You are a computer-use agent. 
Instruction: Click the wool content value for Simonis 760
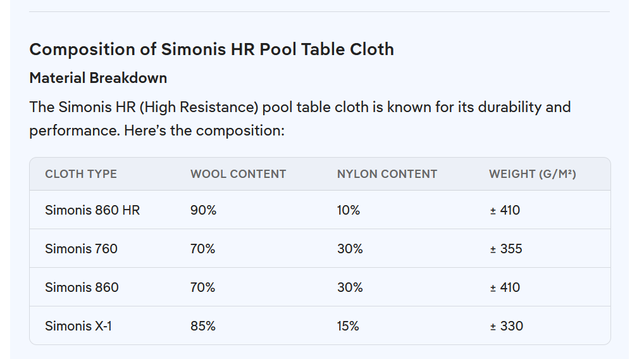click(202, 249)
